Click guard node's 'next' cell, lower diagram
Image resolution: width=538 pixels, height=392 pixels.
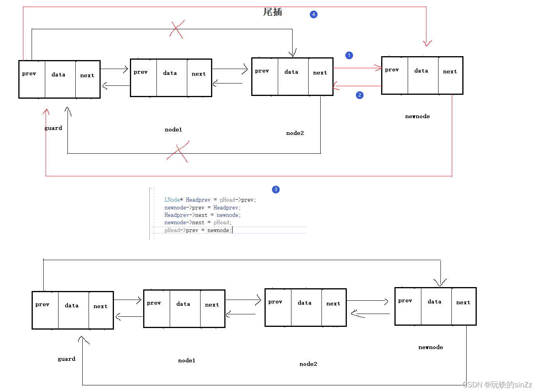[x=101, y=310]
